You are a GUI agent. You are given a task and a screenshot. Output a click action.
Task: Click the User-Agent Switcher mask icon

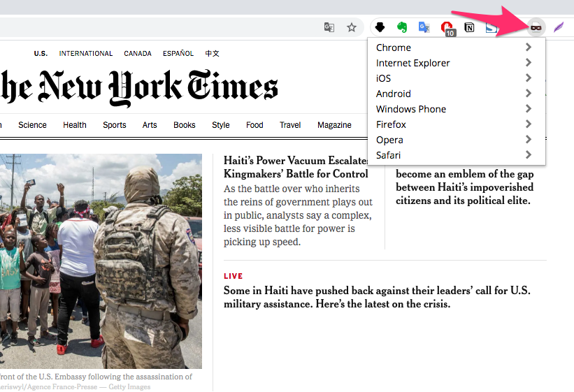pos(536,27)
